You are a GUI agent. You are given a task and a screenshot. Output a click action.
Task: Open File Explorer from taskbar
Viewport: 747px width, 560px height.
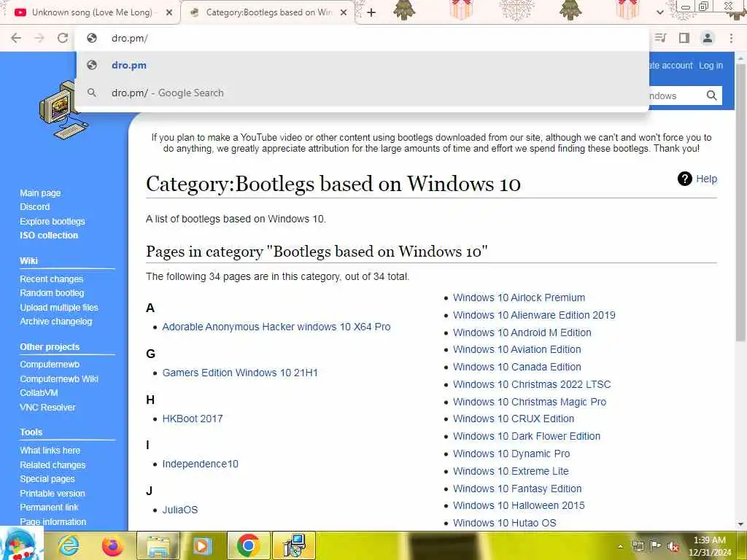pos(158,545)
